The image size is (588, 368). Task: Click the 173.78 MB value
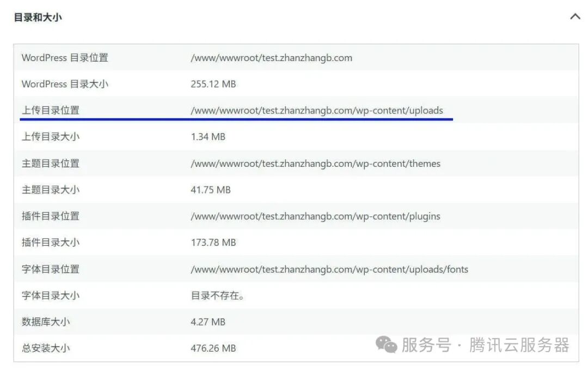click(x=213, y=243)
